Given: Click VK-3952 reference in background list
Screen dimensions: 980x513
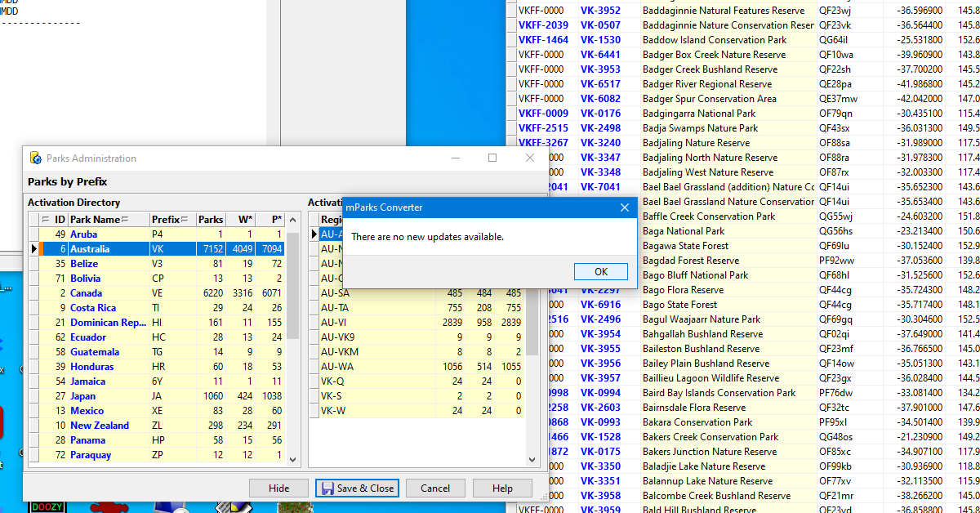Looking at the screenshot, I should [x=600, y=11].
